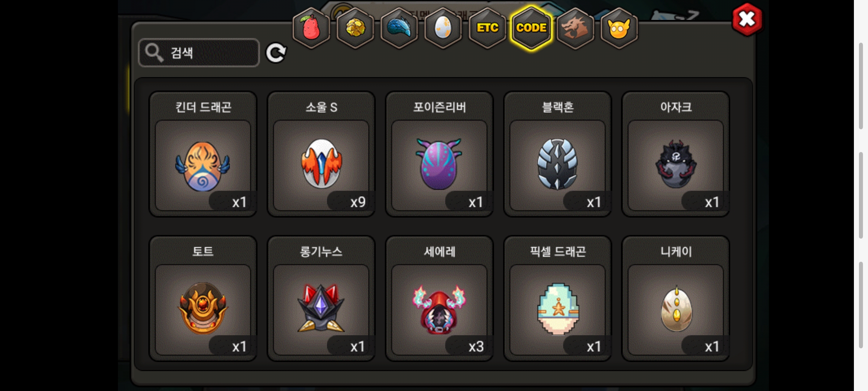Open the blue dragon scale category
The height and width of the screenshot is (391, 868).
coord(399,28)
